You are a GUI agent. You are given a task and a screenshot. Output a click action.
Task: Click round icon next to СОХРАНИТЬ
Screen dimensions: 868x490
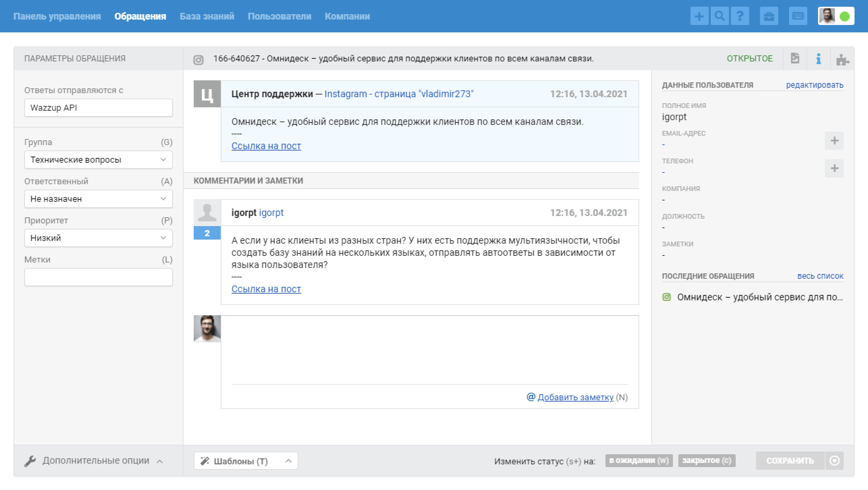pos(834,461)
